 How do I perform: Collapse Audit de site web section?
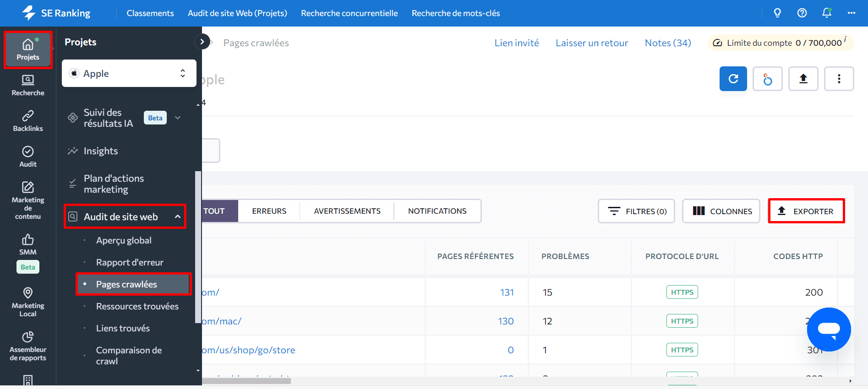click(178, 216)
